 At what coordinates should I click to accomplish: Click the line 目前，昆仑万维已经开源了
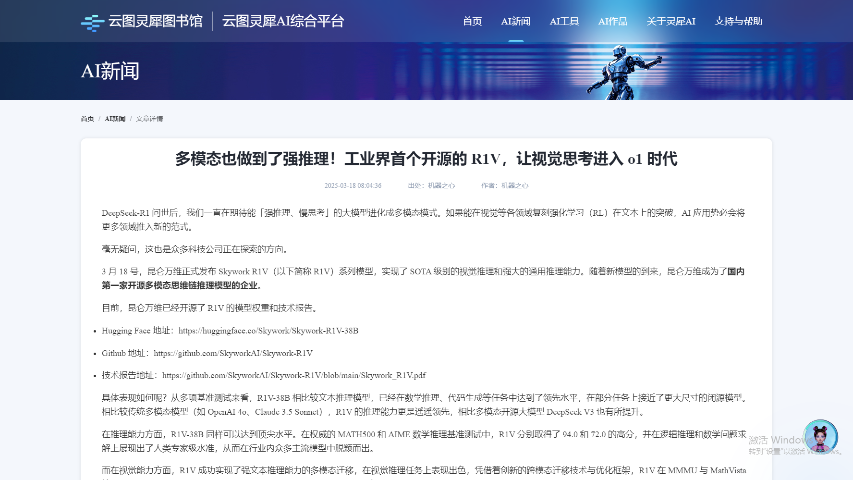(x=209, y=308)
